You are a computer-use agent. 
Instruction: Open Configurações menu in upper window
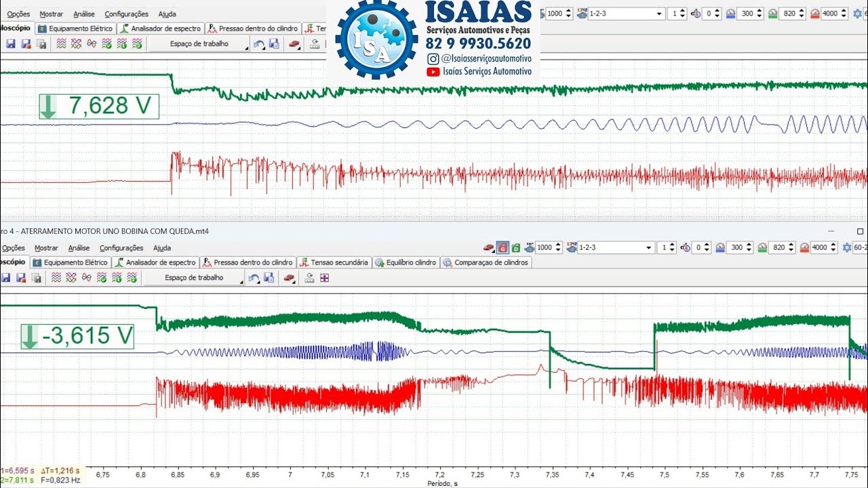pos(126,14)
